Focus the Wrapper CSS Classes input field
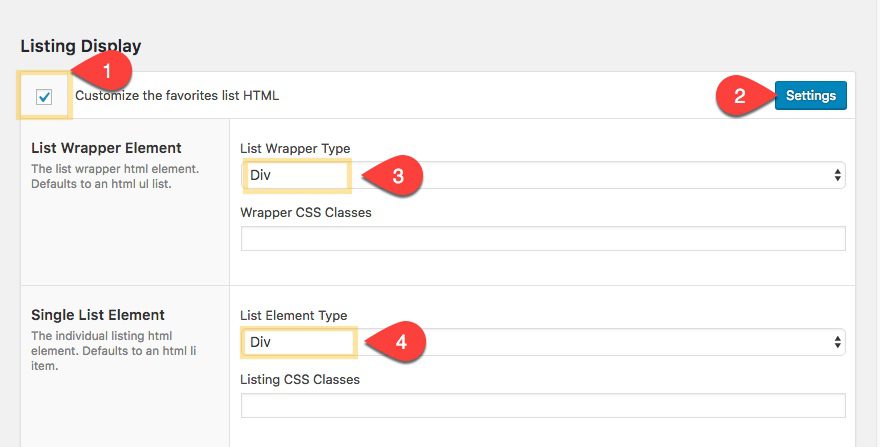The width and height of the screenshot is (880, 447). coord(543,238)
